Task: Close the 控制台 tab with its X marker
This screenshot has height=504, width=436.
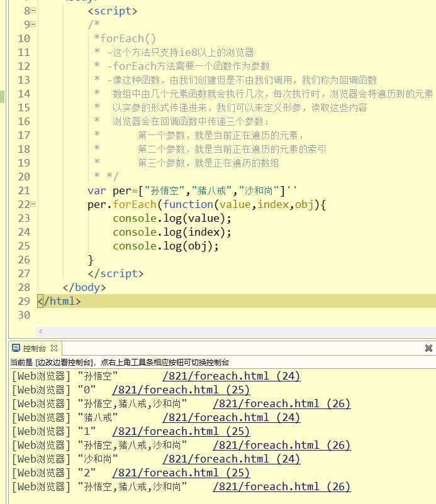Action: coord(54,348)
